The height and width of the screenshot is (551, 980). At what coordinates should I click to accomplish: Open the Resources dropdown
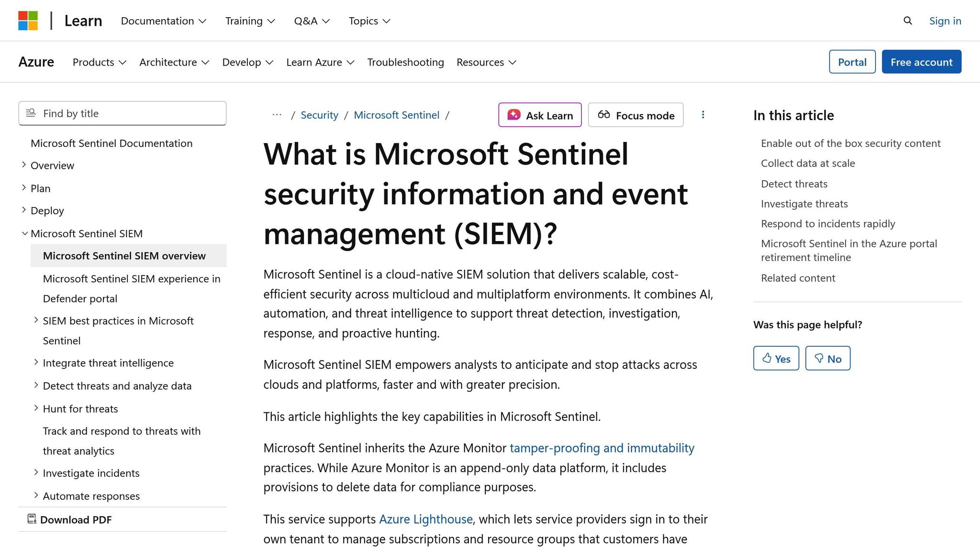point(486,62)
